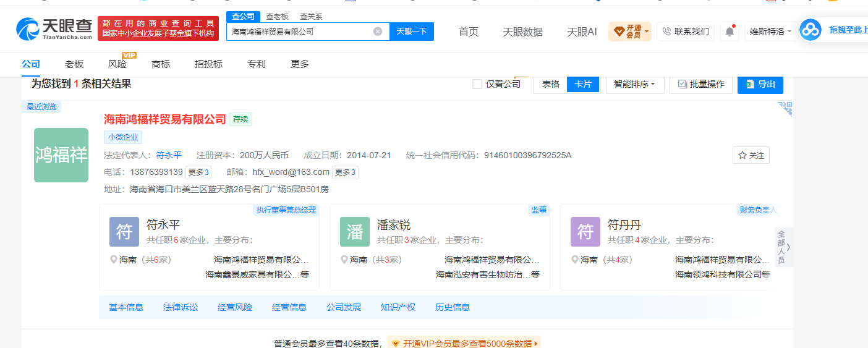Expand the 全部人员 side panel
The width and height of the screenshot is (868, 348).
(x=783, y=247)
